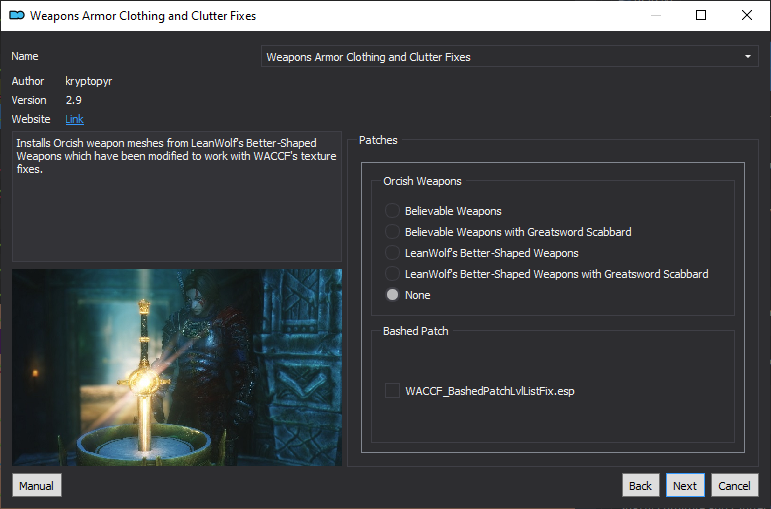Viewport: 771px width, 509px height.
Task: Click the Manual button
Action: [x=37, y=486]
